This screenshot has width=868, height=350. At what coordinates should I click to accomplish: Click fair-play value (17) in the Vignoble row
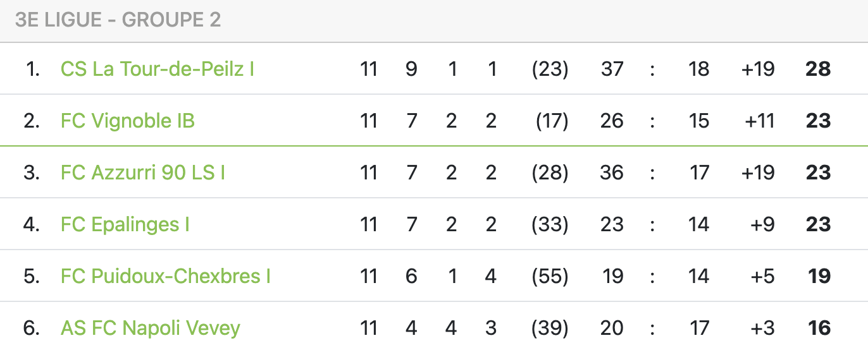point(552,121)
